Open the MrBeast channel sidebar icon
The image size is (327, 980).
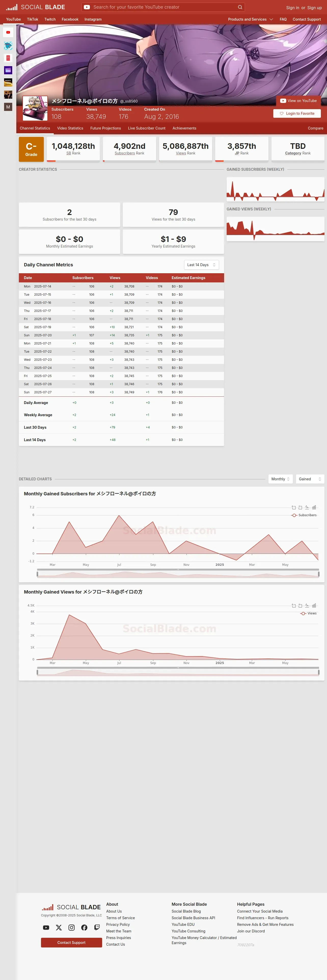8,46
